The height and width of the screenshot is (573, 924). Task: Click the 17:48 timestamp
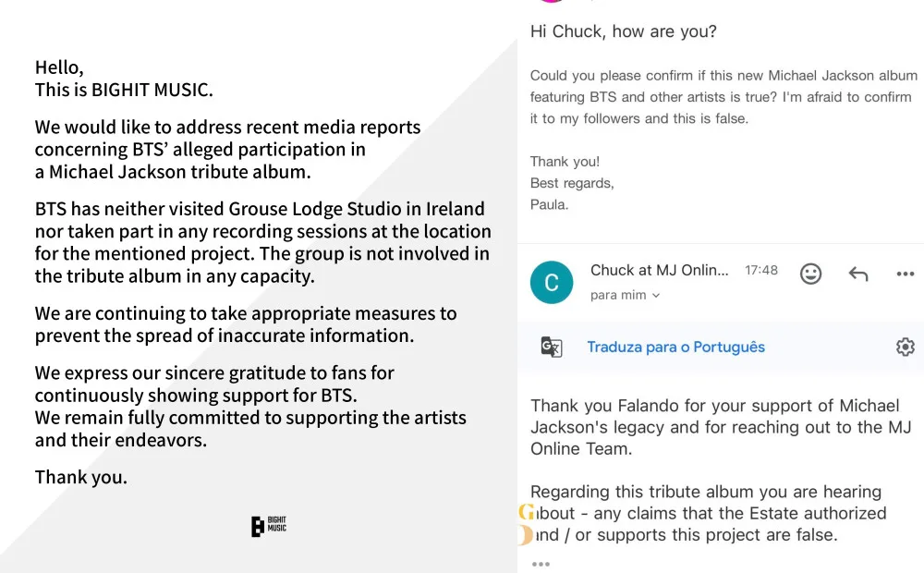pyautogui.click(x=761, y=271)
